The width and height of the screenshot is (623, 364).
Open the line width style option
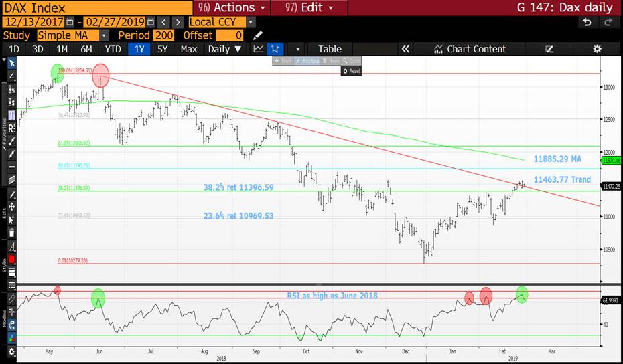coord(12,273)
